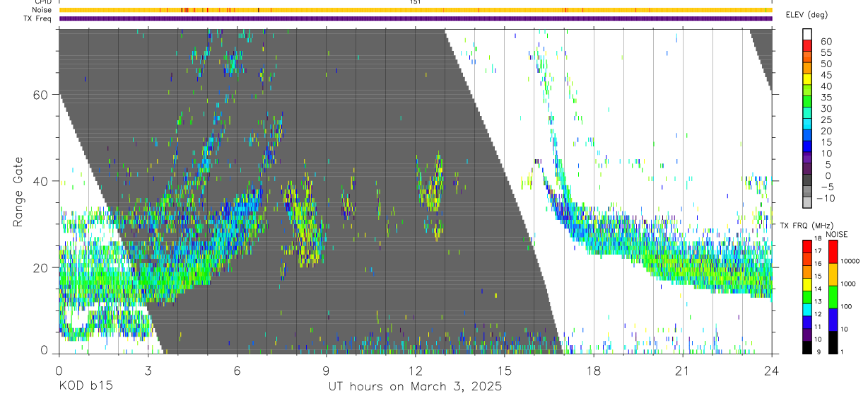Click the white top segment of ELEV colorbar
Image resolution: width=868 pixels, height=401 pixels.
807,34
